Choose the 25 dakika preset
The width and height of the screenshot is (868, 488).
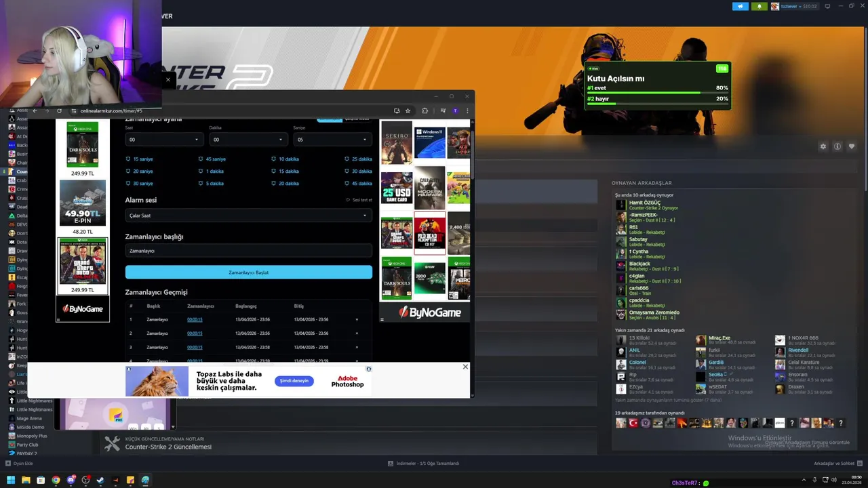coord(358,159)
